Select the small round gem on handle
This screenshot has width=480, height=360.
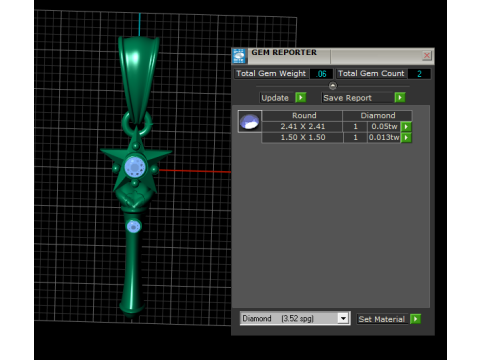(134, 227)
